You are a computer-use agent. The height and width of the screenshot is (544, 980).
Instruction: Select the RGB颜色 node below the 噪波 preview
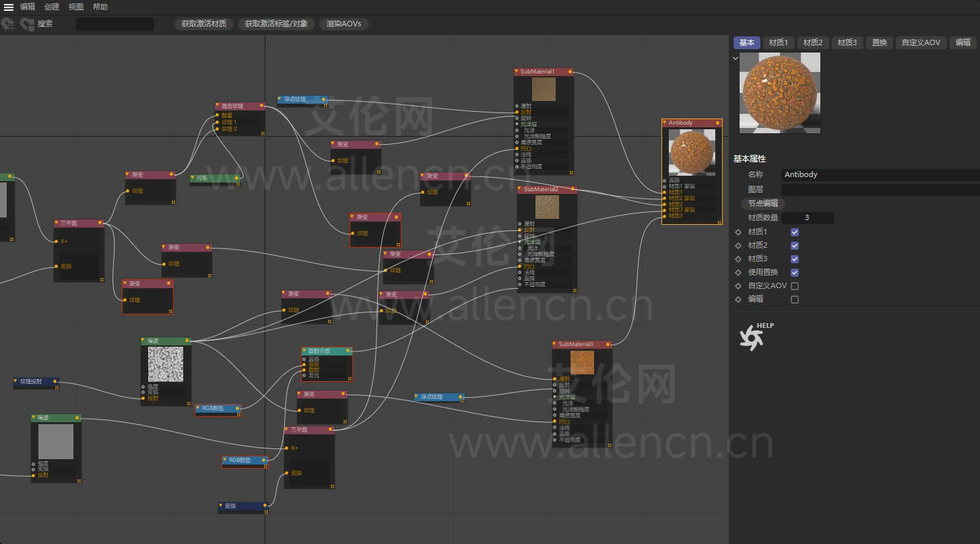pyautogui.click(x=217, y=408)
